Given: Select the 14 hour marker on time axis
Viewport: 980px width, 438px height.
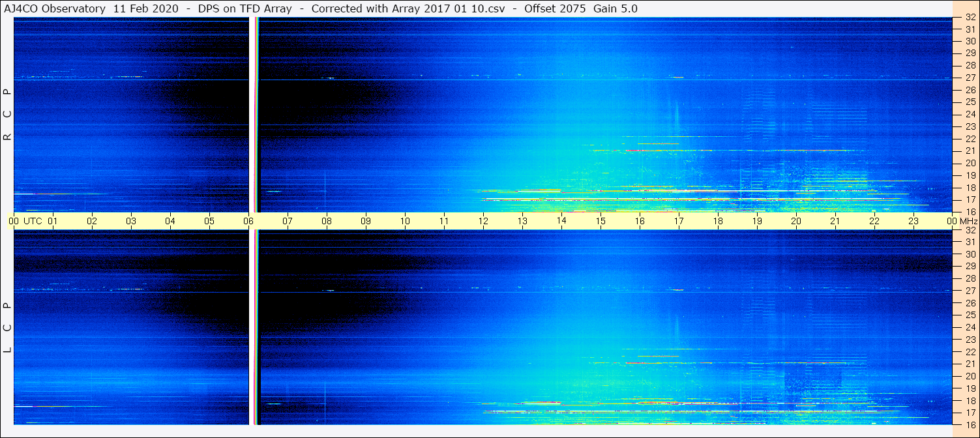Looking at the screenshot, I should click(561, 221).
